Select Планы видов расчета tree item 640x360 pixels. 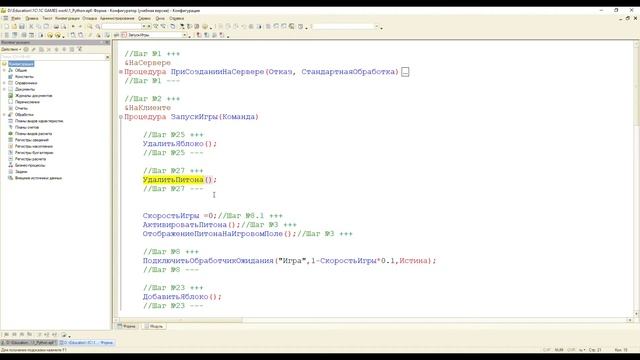coord(33,134)
